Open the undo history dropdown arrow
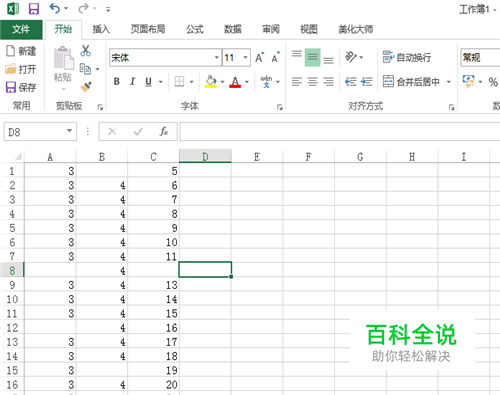Screen dimensions: 500x395 point(66,8)
